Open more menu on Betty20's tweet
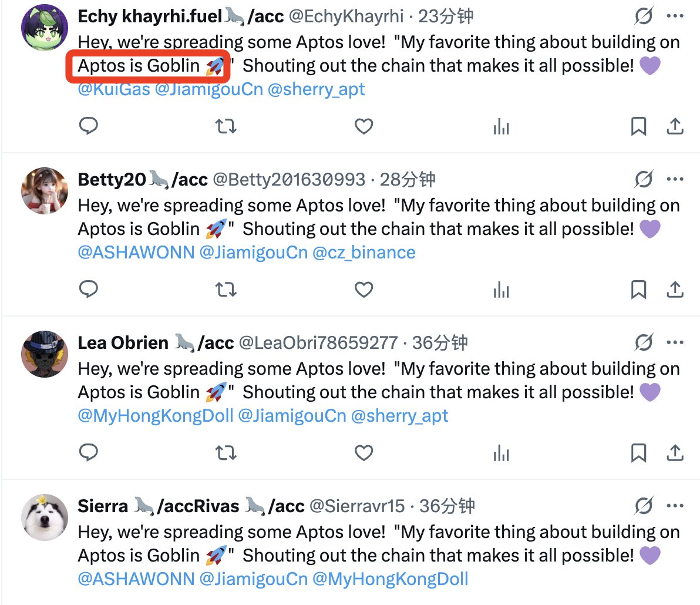Screen dimensions: 700x605 coord(675,179)
